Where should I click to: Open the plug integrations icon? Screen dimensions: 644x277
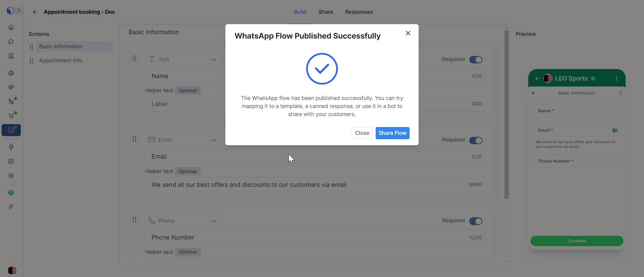pyautogui.click(x=11, y=147)
